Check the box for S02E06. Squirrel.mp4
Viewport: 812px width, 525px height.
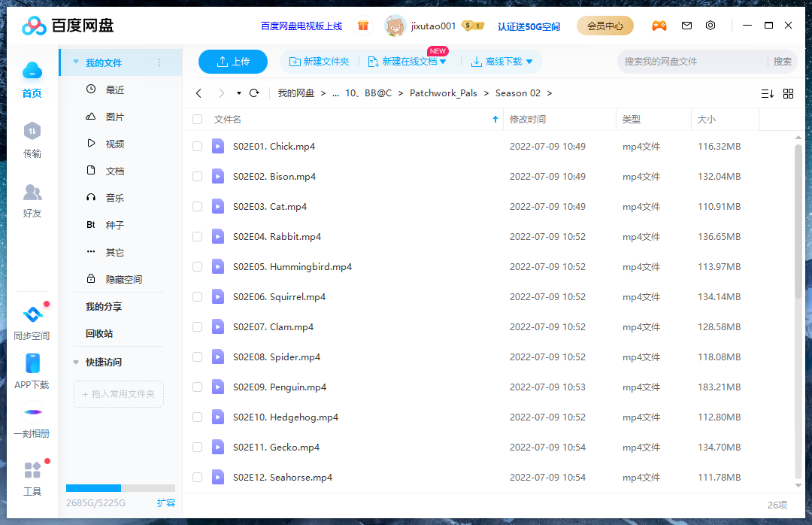[x=197, y=296]
